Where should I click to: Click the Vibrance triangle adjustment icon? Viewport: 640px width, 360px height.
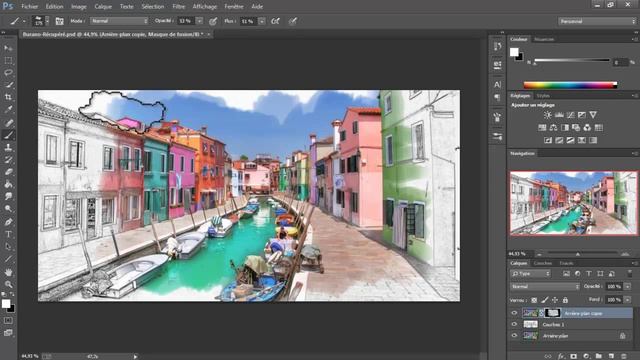[593, 115]
